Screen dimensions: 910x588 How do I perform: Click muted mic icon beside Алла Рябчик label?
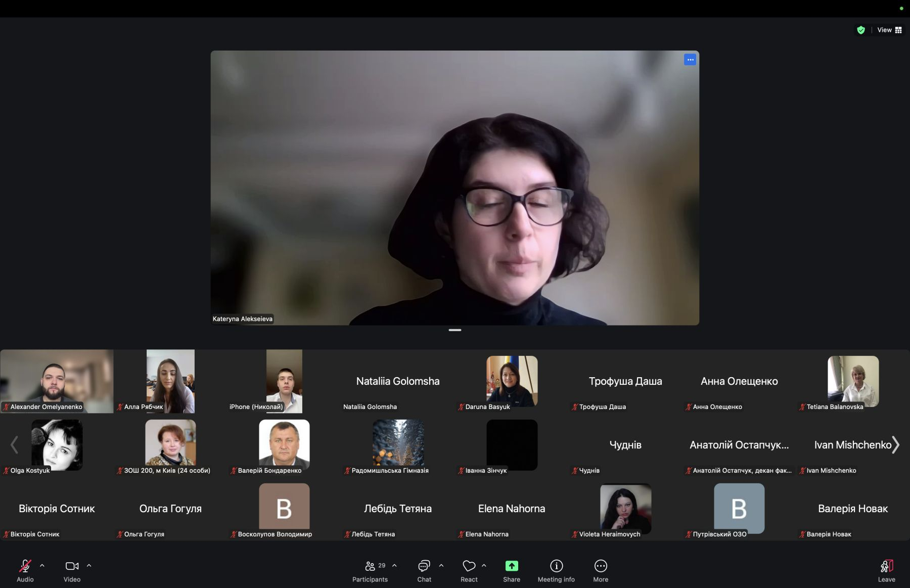(120, 407)
